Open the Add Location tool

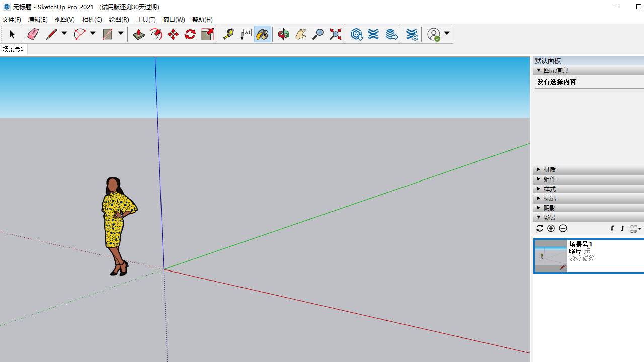pyautogui.click(x=356, y=34)
